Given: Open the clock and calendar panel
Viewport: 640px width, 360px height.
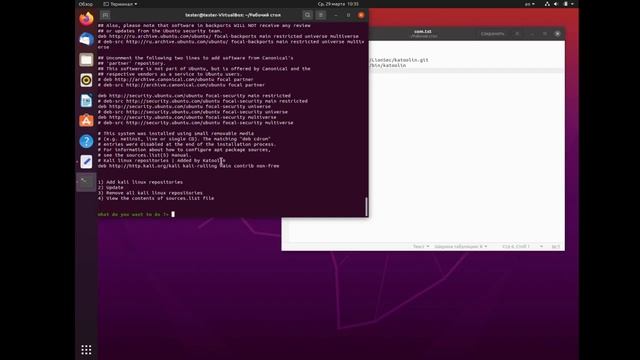Looking at the screenshot, I should [x=338, y=4].
